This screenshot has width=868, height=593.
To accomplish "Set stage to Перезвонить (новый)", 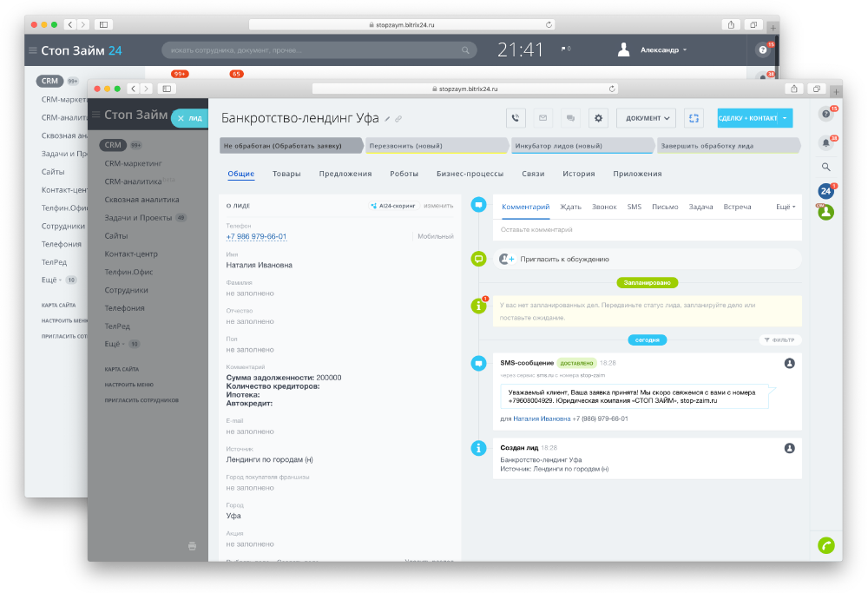I will [x=437, y=146].
